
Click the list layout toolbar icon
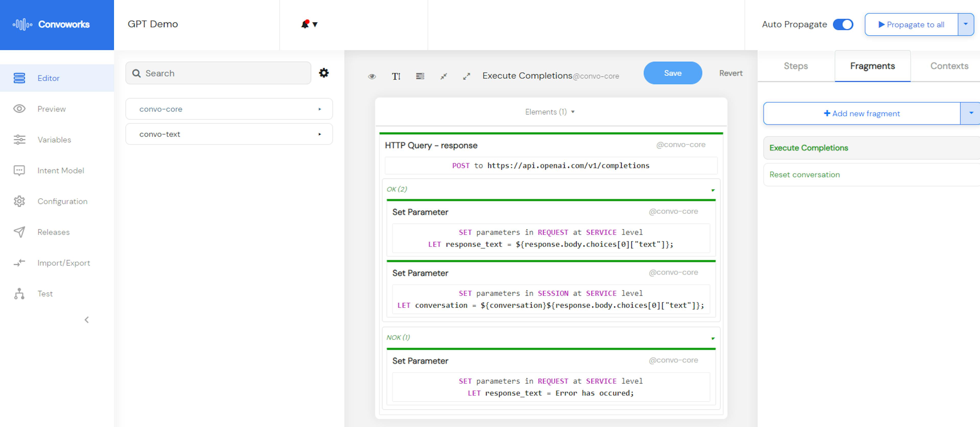pyautogui.click(x=420, y=77)
